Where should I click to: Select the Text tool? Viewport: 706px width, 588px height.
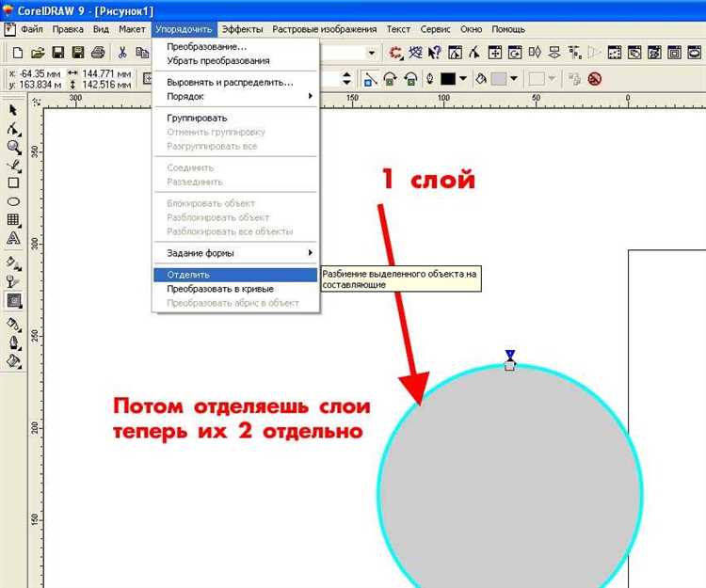(13, 238)
